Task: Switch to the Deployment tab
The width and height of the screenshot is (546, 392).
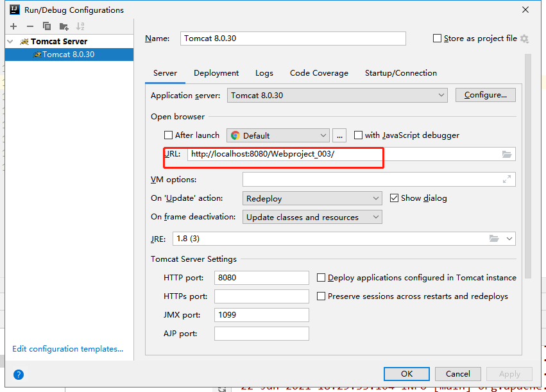Action: (216, 73)
